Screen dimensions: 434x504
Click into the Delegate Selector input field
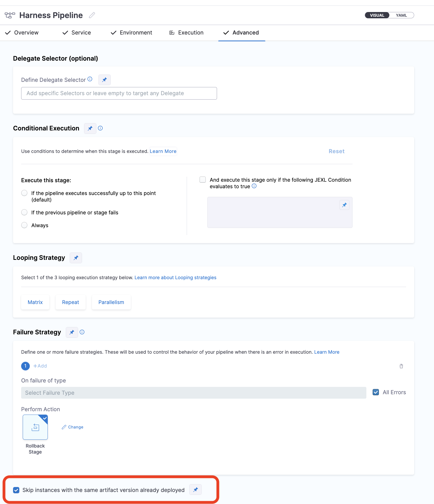click(119, 93)
